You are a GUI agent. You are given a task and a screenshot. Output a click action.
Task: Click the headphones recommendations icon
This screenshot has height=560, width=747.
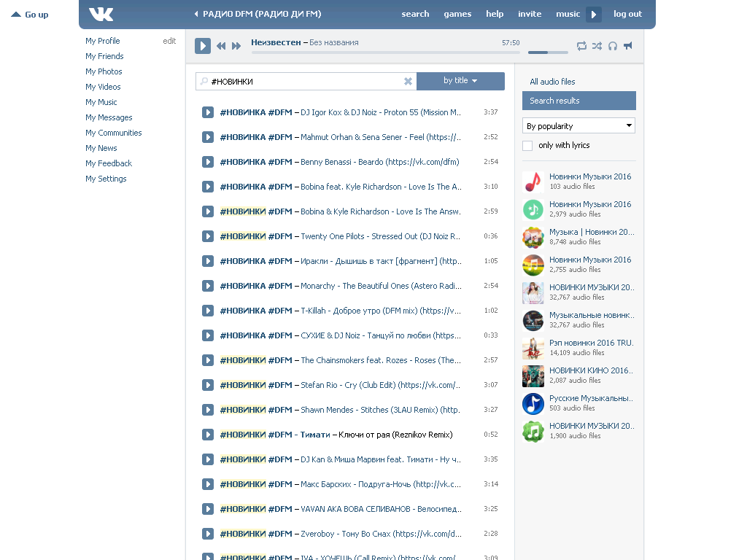(613, 46)
